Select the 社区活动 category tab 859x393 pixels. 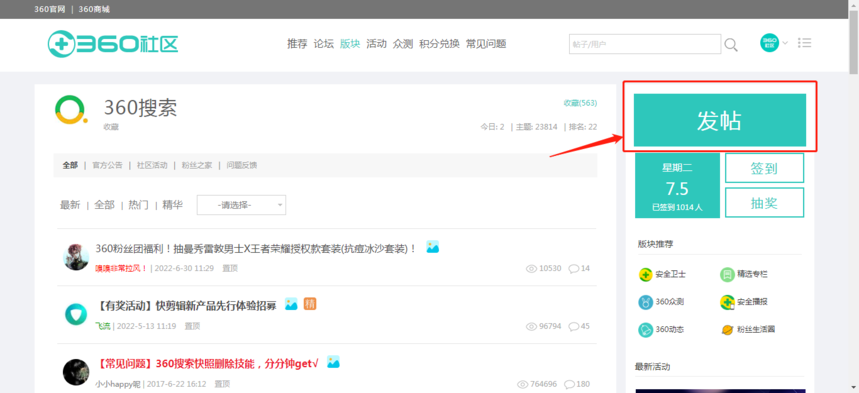(x=152, y=165)
